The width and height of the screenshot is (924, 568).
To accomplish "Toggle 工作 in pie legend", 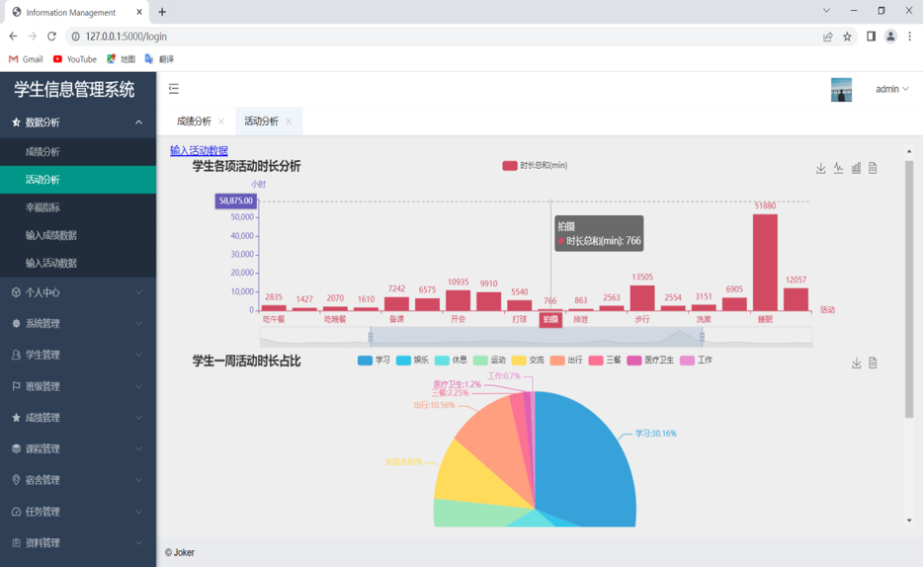I will [697, 360].
